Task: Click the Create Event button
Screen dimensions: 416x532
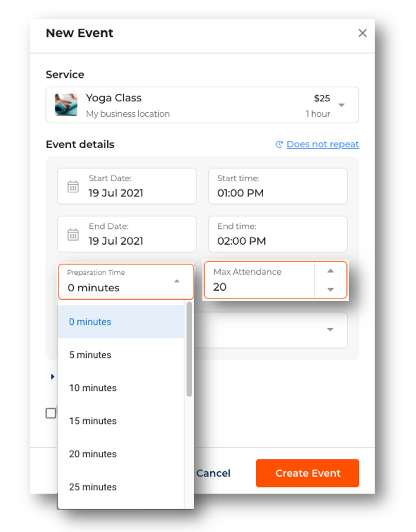Action: [307, 473]
